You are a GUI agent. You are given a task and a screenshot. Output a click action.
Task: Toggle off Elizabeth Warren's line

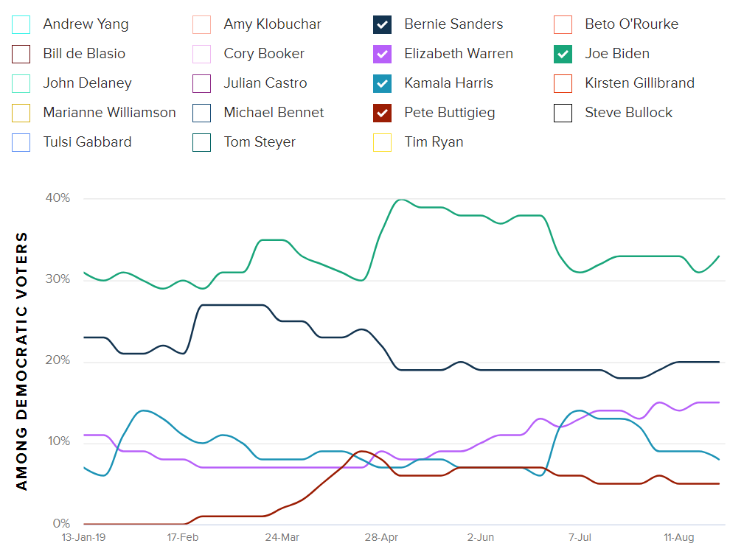(382, 54)
